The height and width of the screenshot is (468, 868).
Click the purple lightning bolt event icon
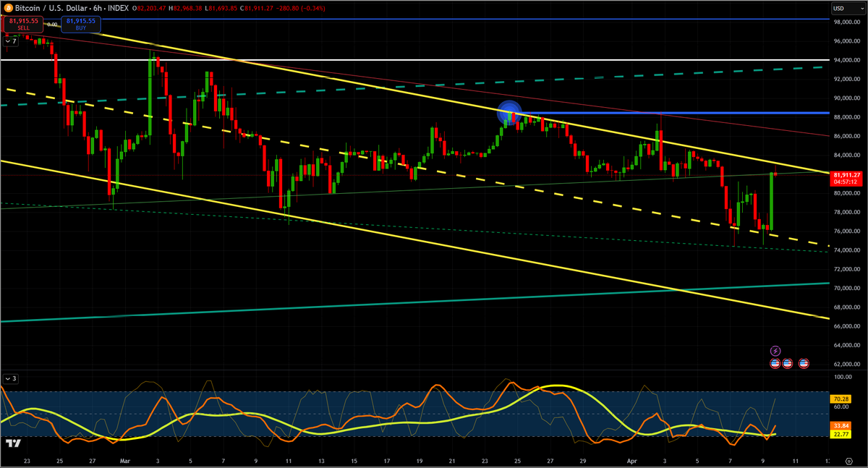[775, 351]
